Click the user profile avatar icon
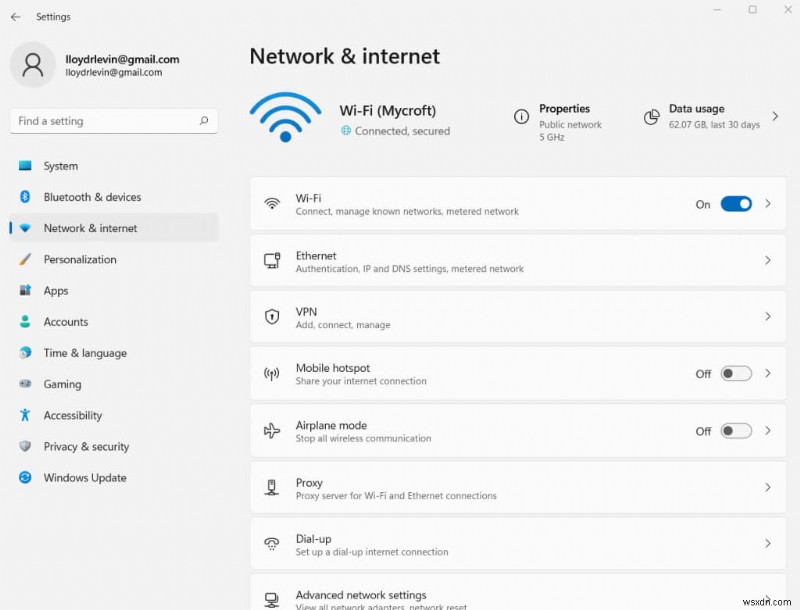Image resolution: width=800 pixels, height=610 pixels. click(33, 65)
